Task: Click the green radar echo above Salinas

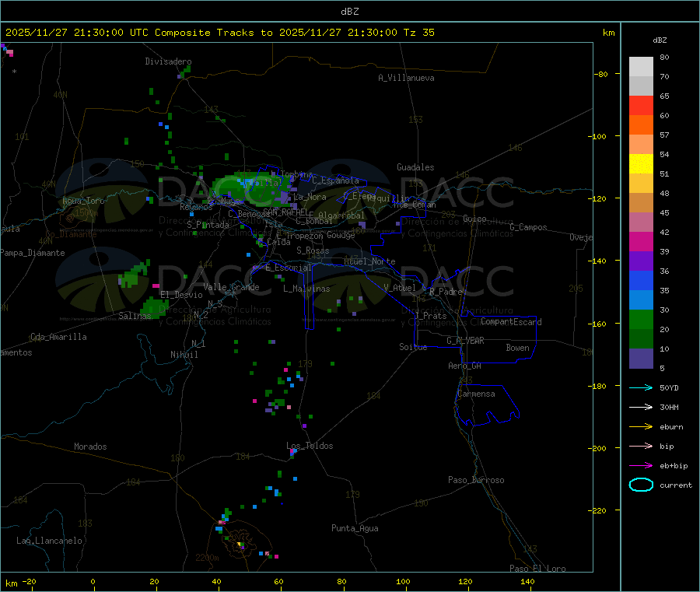Action: click(153, 308)
